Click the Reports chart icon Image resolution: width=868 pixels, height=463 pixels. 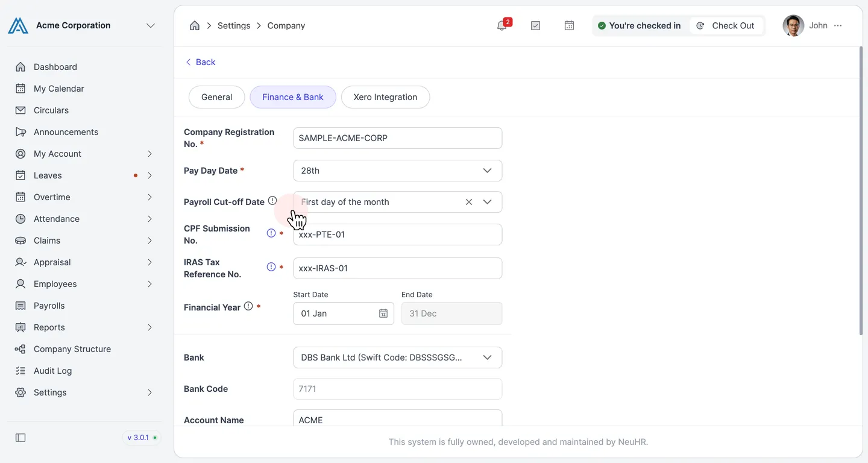pyautogui.click(x=20, y=327)
